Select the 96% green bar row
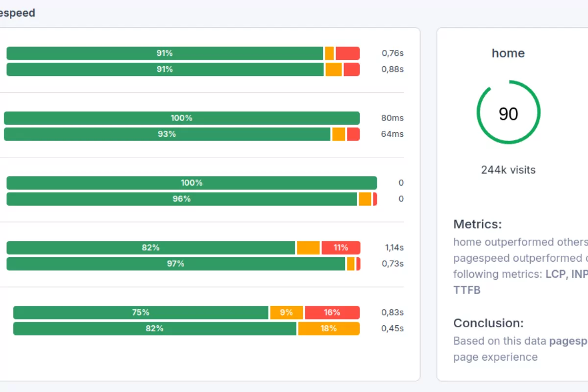 181,199
